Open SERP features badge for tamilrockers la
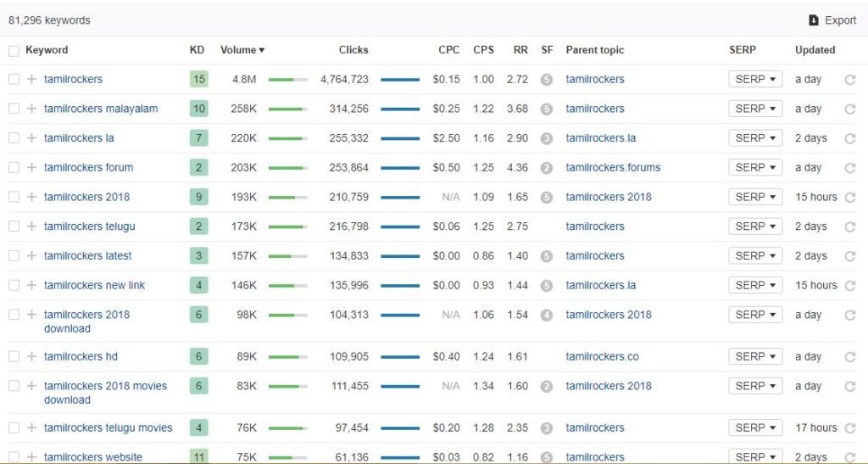Viewport: 868px width, 464px height. click(x=547, y=138)
